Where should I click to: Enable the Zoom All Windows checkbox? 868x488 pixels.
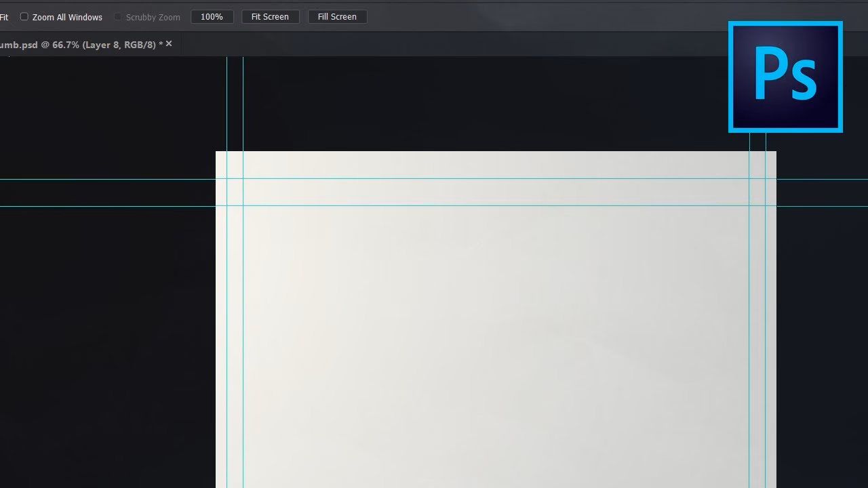24,16
